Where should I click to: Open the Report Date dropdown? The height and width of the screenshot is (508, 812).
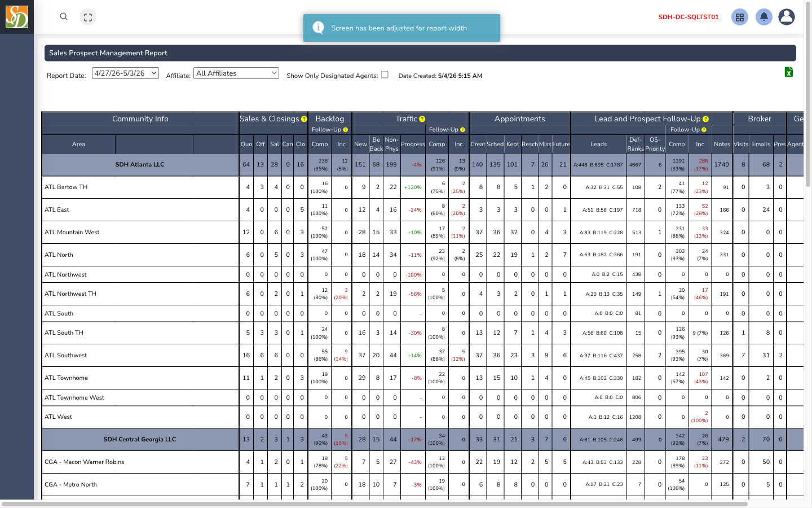click(125, 73)
